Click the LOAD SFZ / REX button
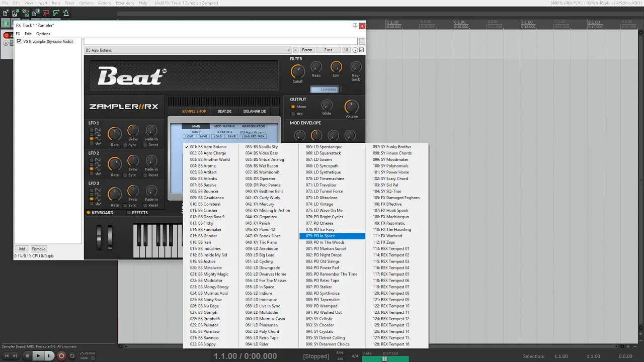Screen dimensions: 644x362 pos(253,136)
